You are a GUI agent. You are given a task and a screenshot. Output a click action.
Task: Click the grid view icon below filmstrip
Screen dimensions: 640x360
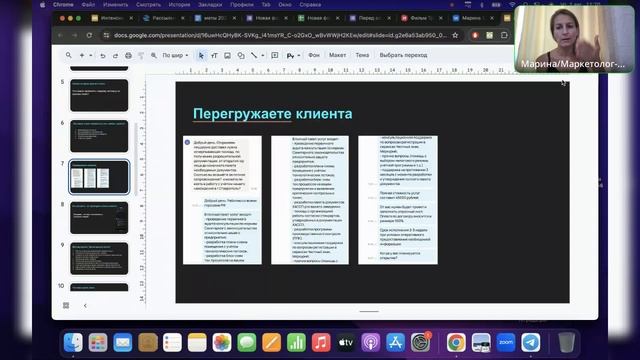coord(66,305)
